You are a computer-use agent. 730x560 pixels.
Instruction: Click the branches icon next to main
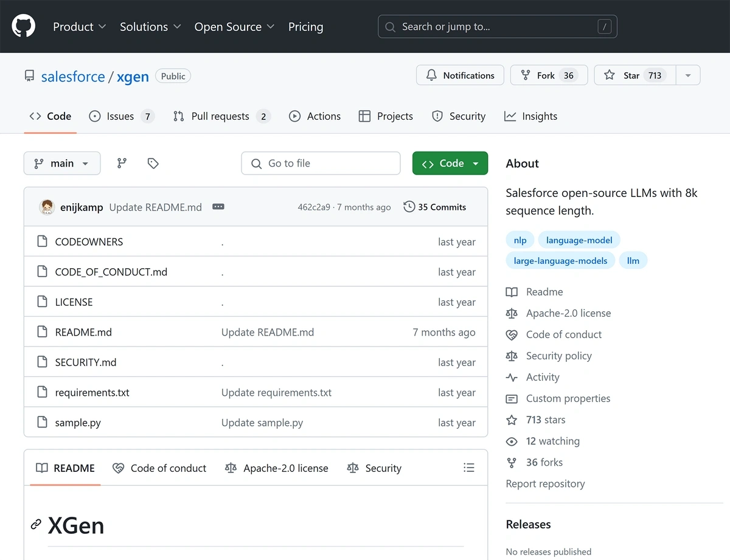[122, 163]
